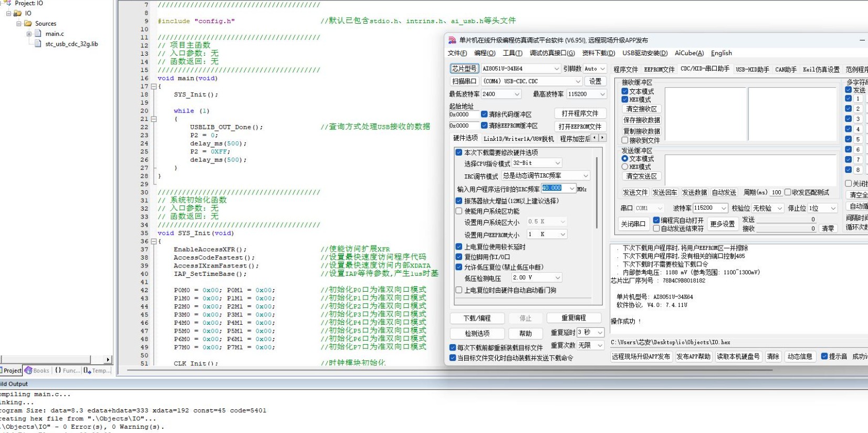Click the Books tab icon in Keil
The width and height of the screenshot is (868, 433).
pyautogui.click(x=28, y=370)
